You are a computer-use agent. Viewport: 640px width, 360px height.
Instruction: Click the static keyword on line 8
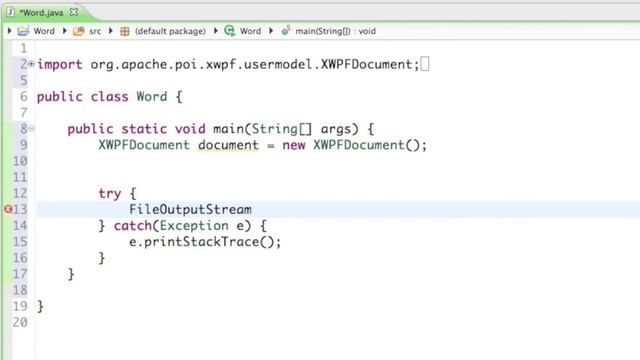(144, 129)
